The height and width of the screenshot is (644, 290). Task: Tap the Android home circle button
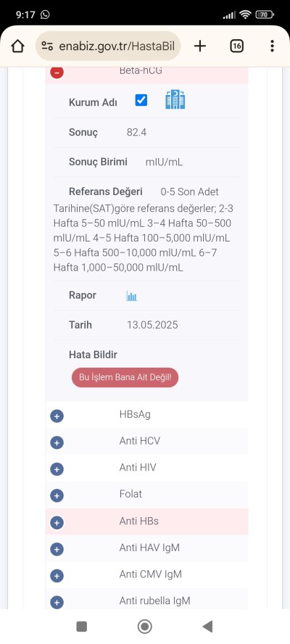(x=144, y=627)
